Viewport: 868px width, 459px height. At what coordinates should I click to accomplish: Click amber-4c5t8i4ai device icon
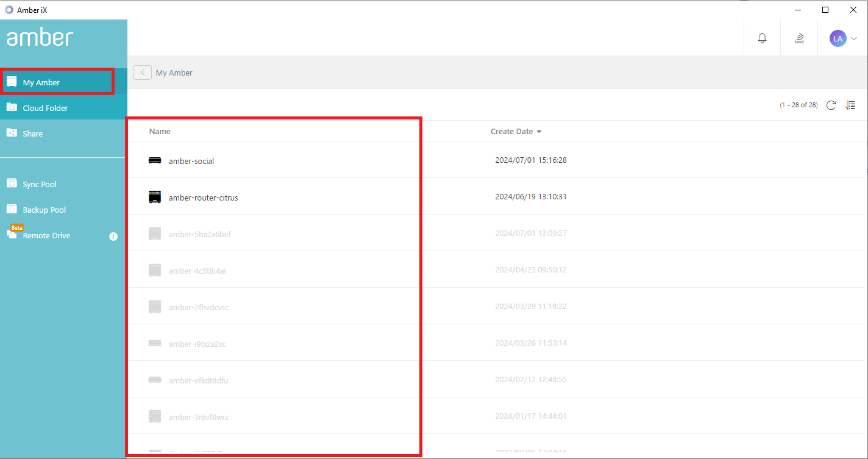click(x=155, y=270)
